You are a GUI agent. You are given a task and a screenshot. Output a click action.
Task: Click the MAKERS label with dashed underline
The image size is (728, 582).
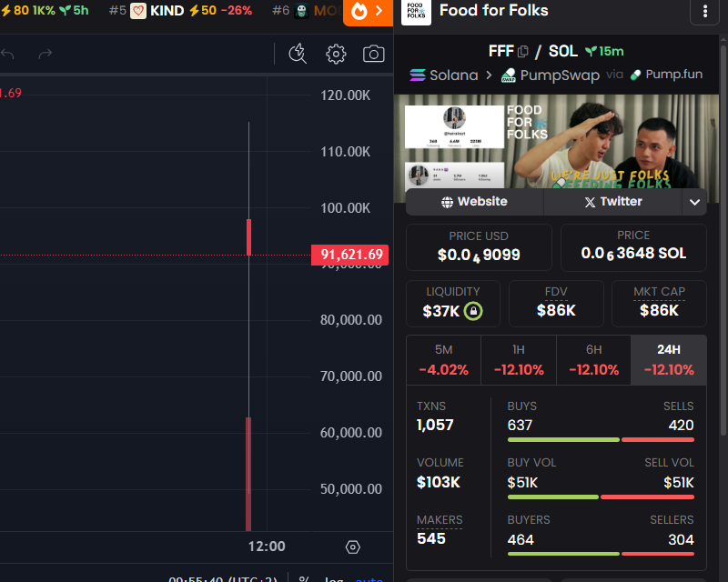tap(440, 520)
